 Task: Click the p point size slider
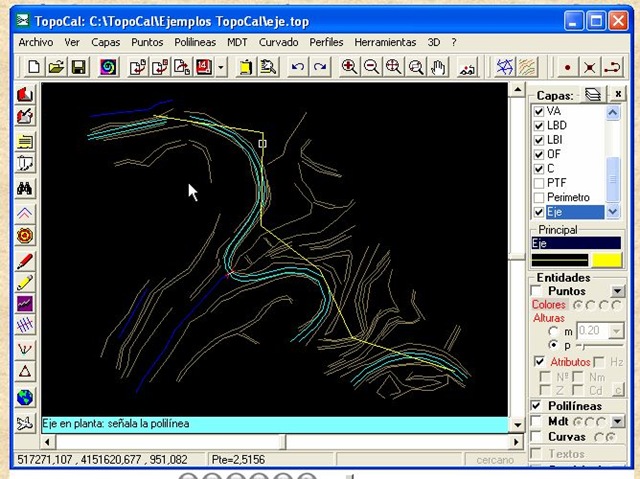tap(600, 346)
